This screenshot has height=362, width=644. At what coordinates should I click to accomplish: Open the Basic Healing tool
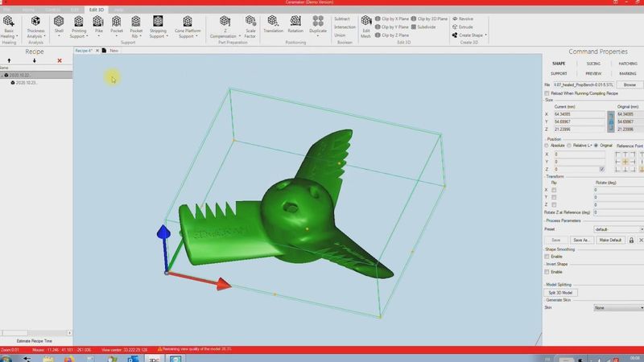[10, 22]
